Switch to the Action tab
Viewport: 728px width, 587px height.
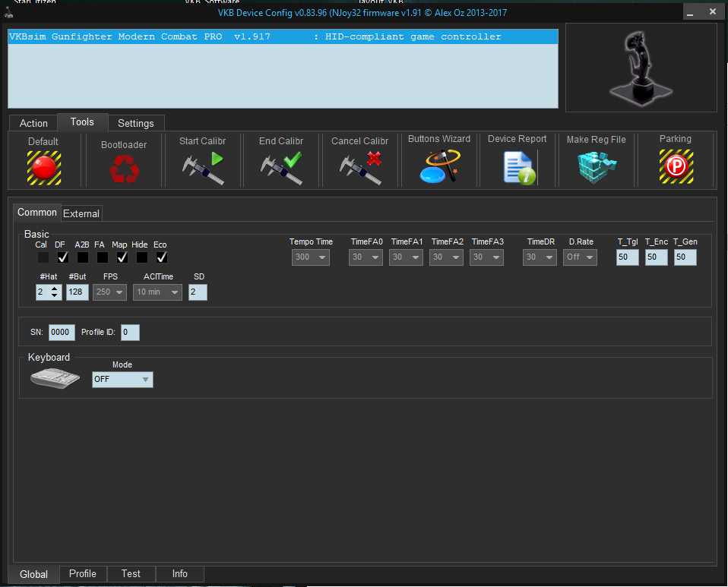pos(33,124)
